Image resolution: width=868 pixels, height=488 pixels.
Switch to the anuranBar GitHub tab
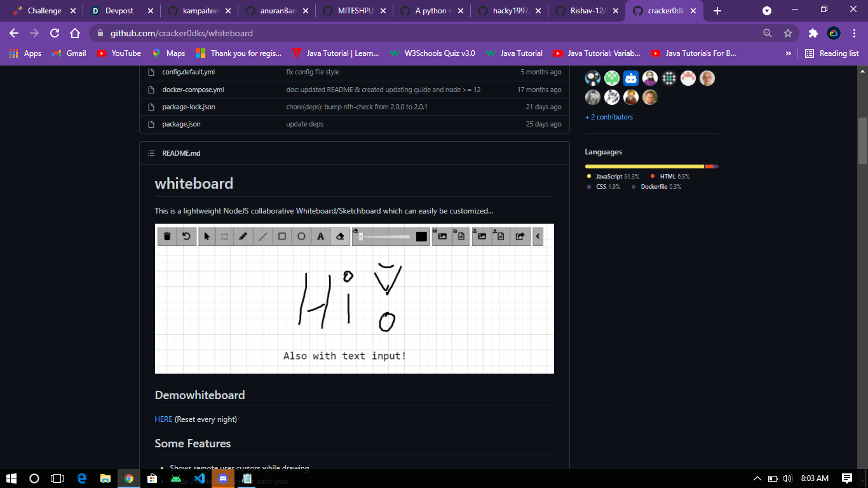[x=277, y=11]
